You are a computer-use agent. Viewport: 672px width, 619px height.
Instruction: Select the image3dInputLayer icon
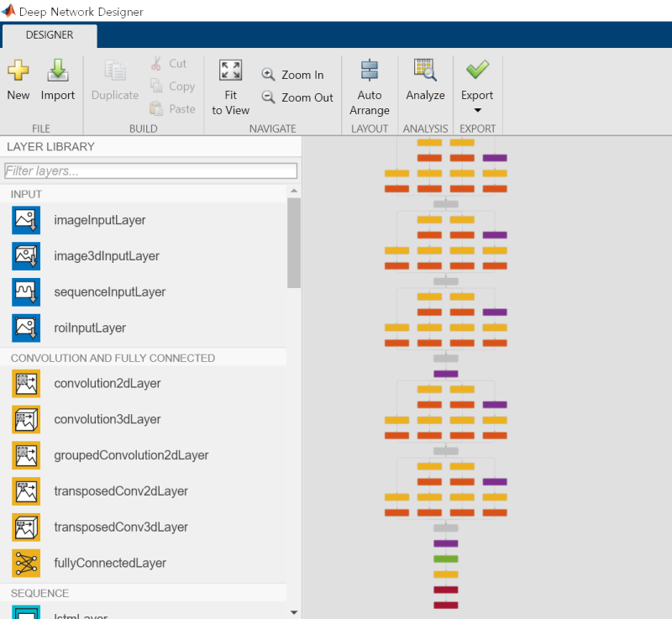click(x=26, y=256)
